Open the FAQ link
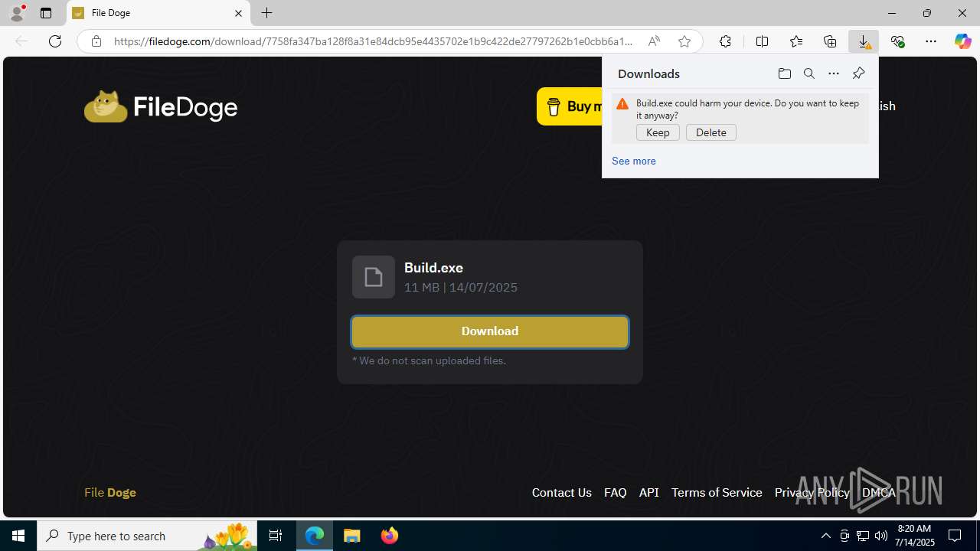 [616, 493]
